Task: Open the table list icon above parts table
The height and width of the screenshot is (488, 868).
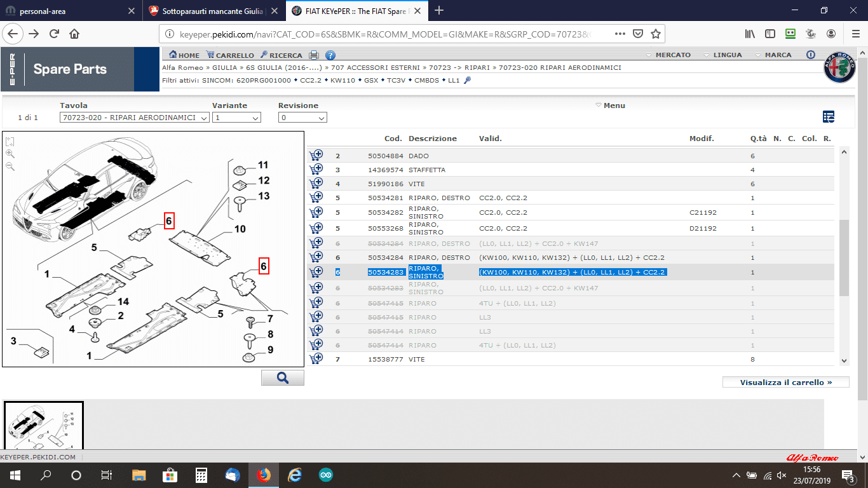Action: [828, 116]
